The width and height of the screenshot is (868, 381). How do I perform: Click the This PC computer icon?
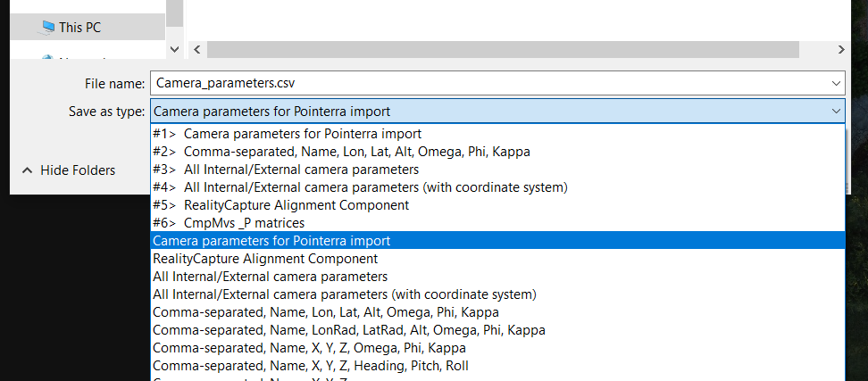tap(47, 27)
